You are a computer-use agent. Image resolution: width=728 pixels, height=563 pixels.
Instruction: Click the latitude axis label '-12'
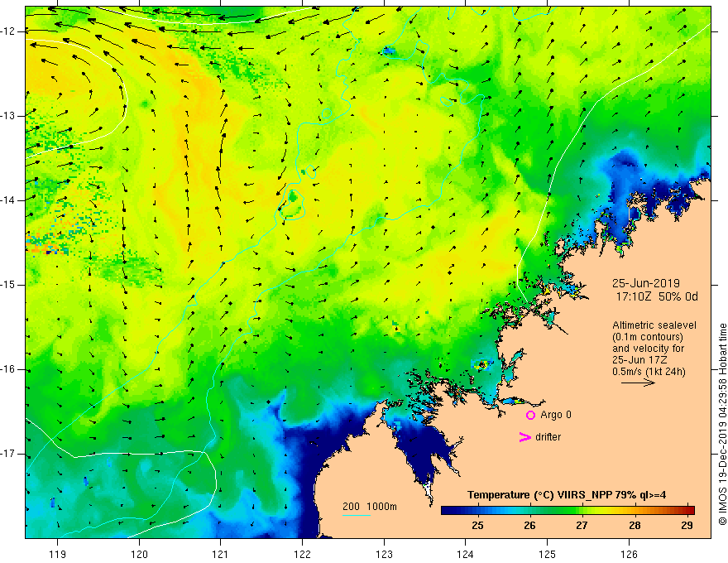click(8, 31)
